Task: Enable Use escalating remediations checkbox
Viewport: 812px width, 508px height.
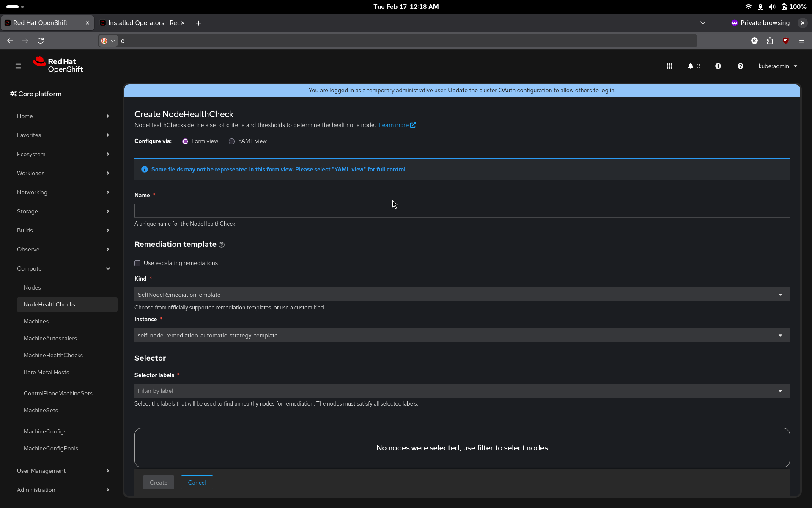Action: [137, 263]
